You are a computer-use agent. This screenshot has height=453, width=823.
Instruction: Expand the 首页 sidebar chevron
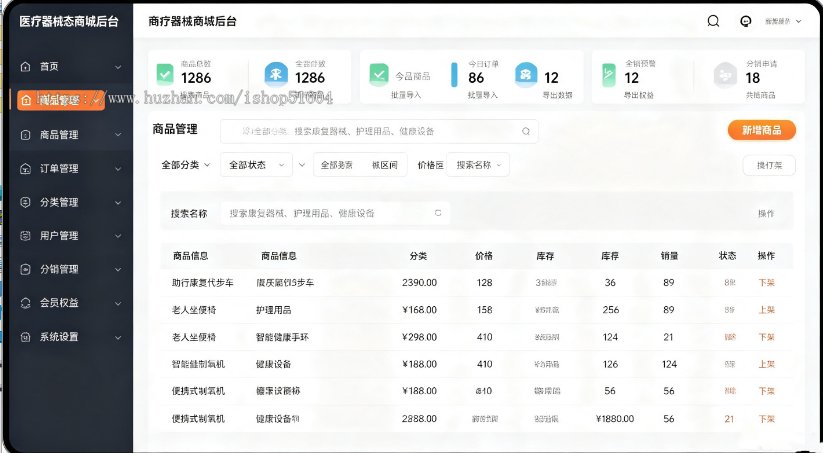tap(118, 67)
